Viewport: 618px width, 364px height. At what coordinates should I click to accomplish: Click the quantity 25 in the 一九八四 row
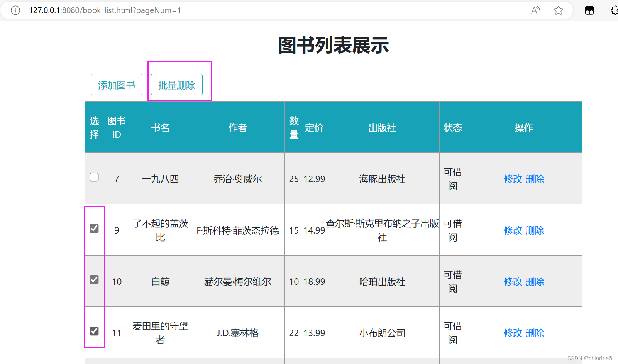coord(294,179)
